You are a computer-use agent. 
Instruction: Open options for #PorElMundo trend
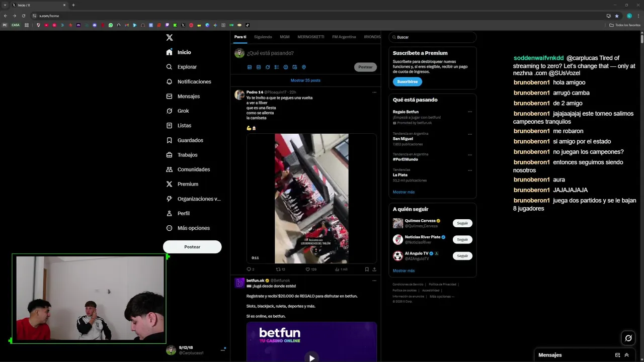470,155
